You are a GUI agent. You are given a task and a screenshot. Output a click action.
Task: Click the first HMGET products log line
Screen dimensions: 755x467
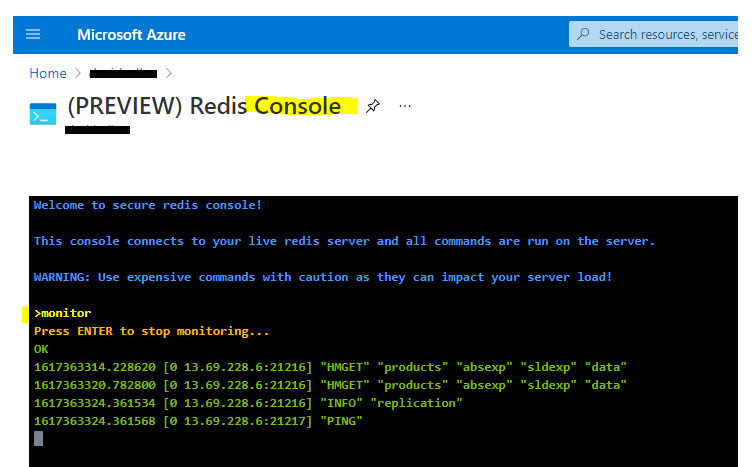pyautogui.click(x=330, y=367)
